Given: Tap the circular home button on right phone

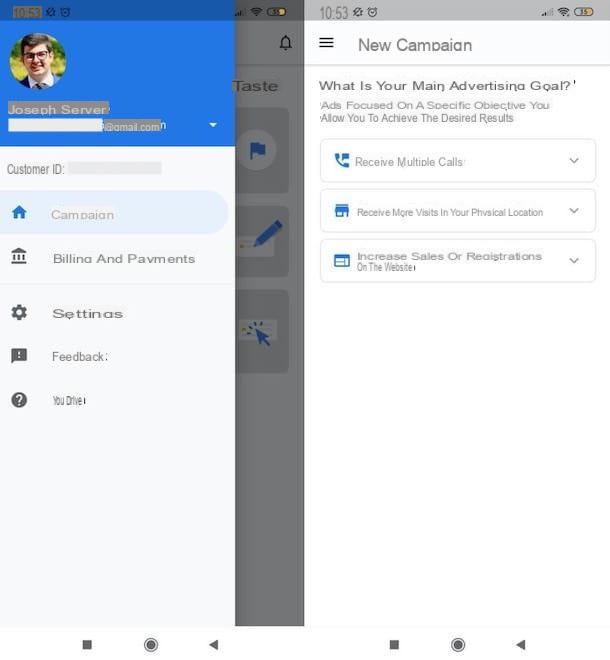Looking at the screenshot, I should tap(458, 644).
